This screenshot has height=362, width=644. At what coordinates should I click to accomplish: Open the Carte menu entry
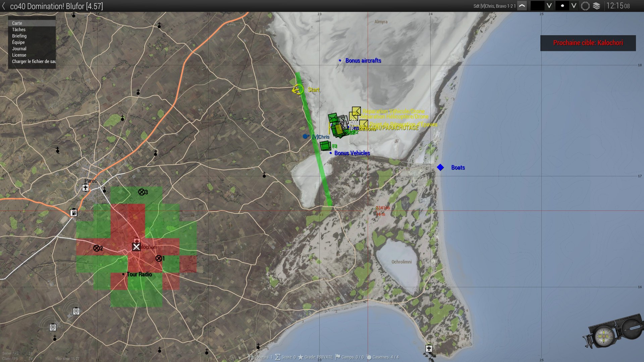pos(17,23)
